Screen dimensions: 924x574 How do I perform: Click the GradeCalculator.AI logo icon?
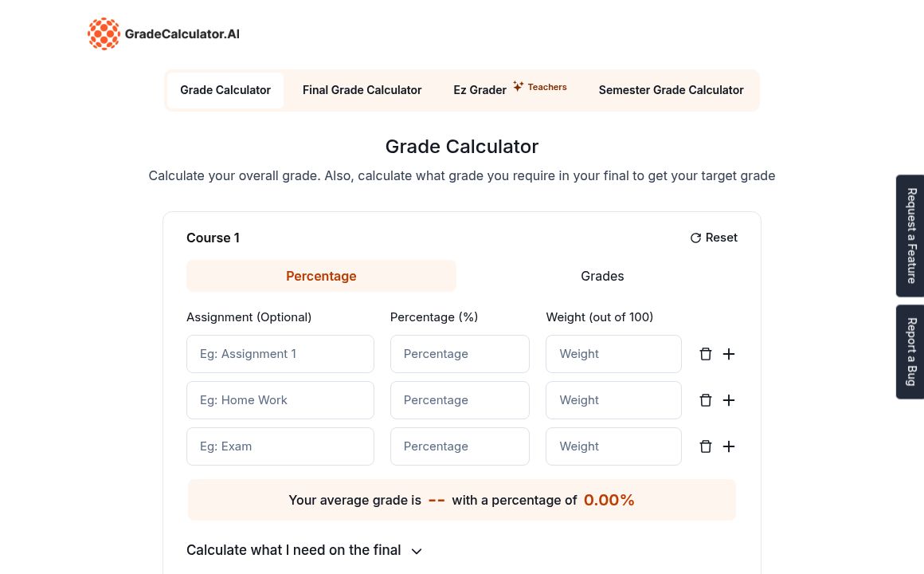pos(104,33)
